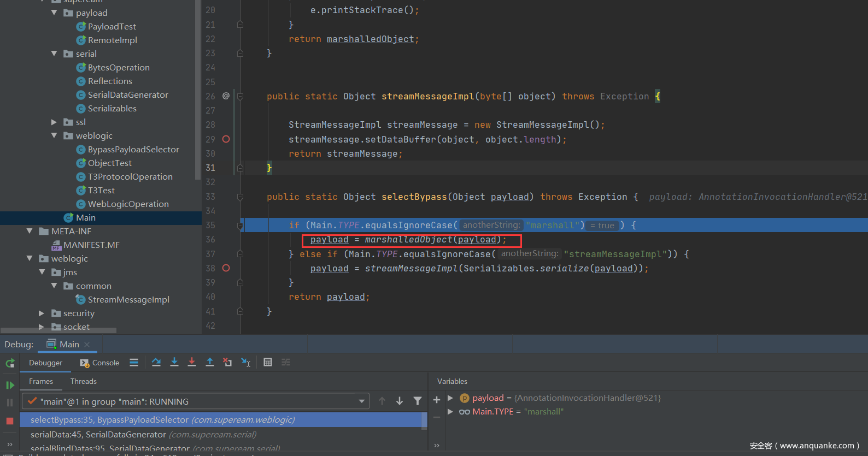Image resolution: width=868 pixels, height=456 pixels.
Task: Toggle the breakpoint on line 38
Action: pos(226,268)
